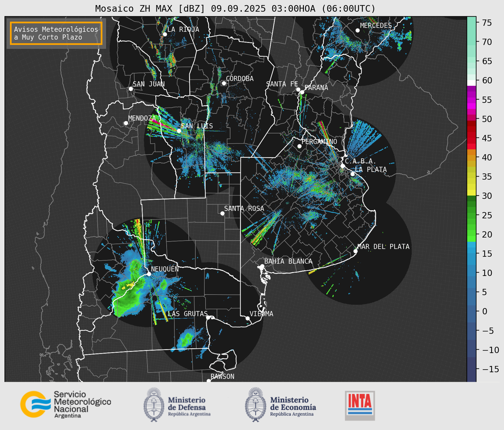Viewport: 504px width, 430px height.
Task: Click the INTA logo
Action: [x=360, y=405]
